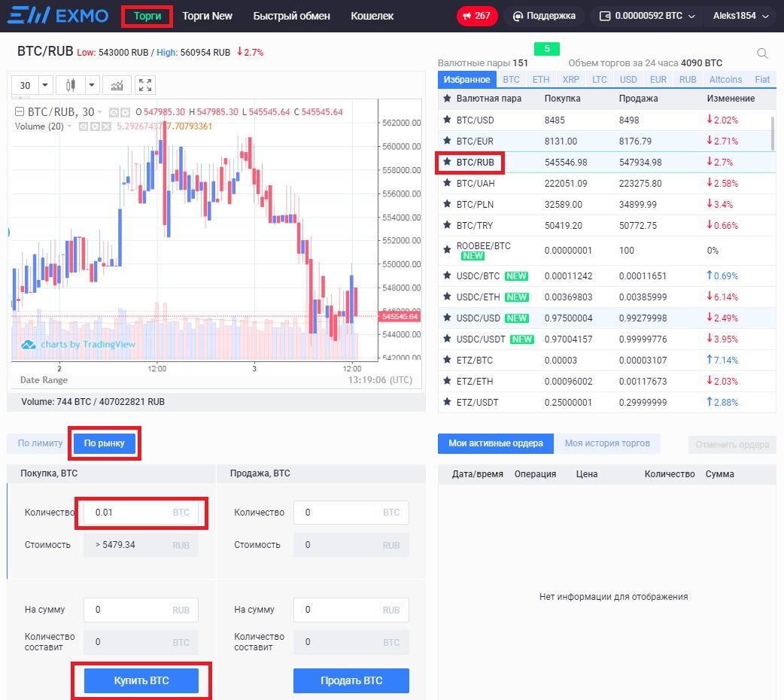784x700 pixels.
Task: Open the 267 announcements megaphone badge
Action: [476, 16]
